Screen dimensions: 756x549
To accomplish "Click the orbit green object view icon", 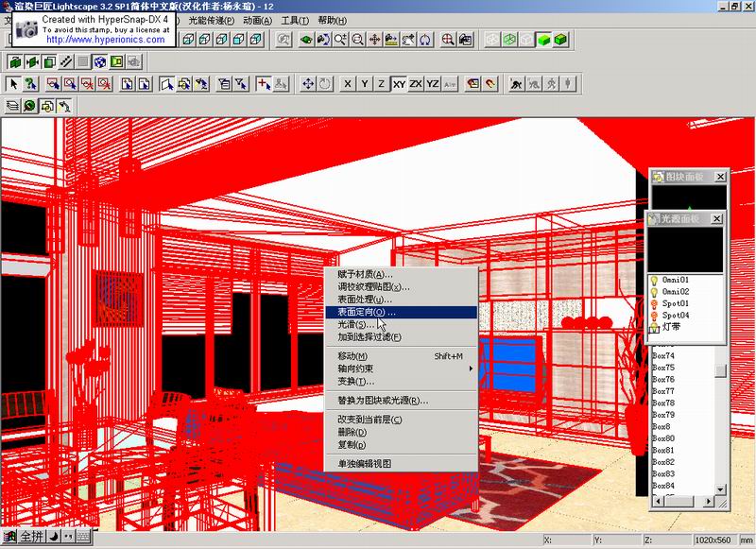I will click(306, 40).
